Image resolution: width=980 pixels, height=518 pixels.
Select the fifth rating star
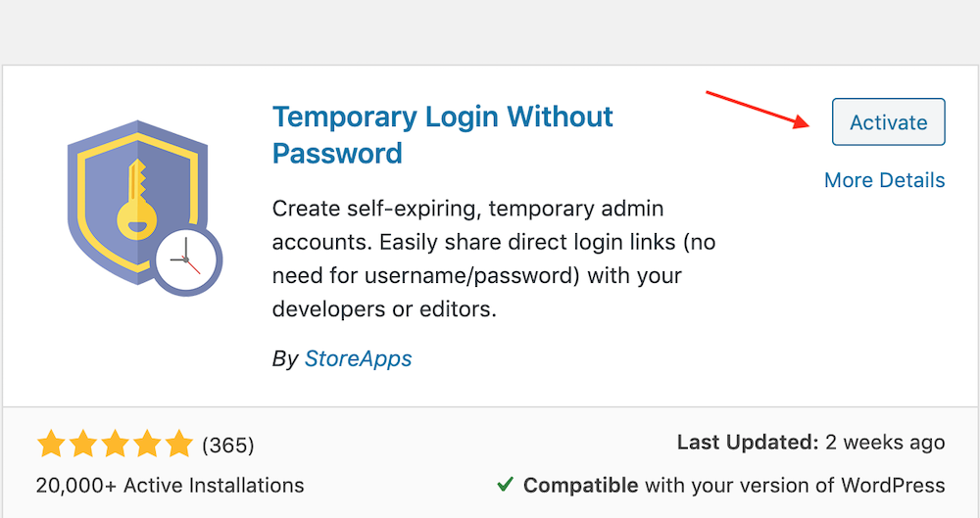click(x=179, y=445)
